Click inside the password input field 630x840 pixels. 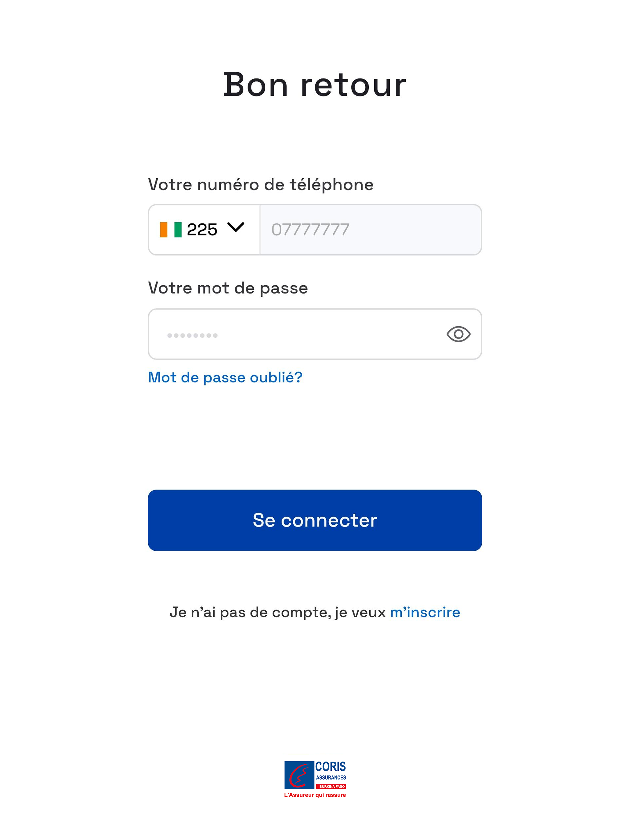(x=315, y=334)
